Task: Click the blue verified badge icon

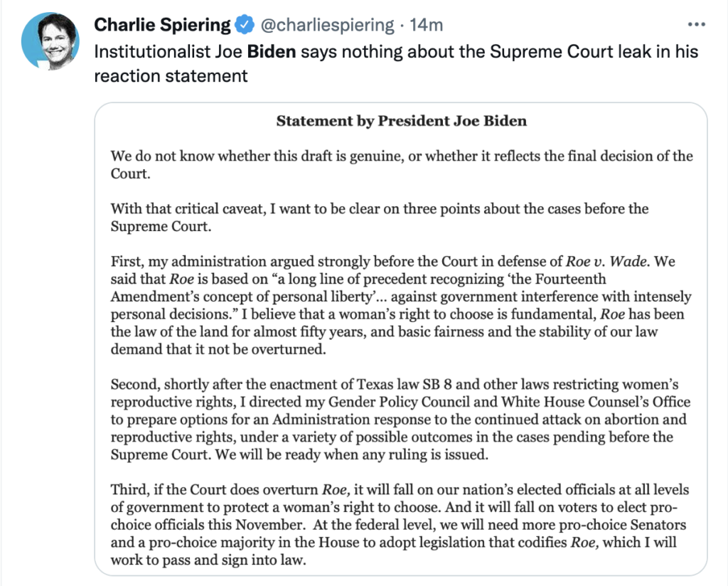Action: click(x=245, y=25)
